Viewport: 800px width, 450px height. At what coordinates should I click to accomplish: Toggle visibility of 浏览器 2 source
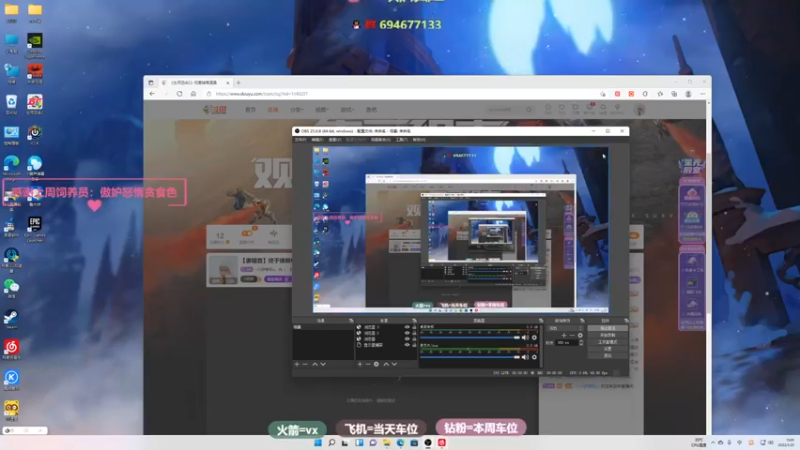[x=407, y=333]
